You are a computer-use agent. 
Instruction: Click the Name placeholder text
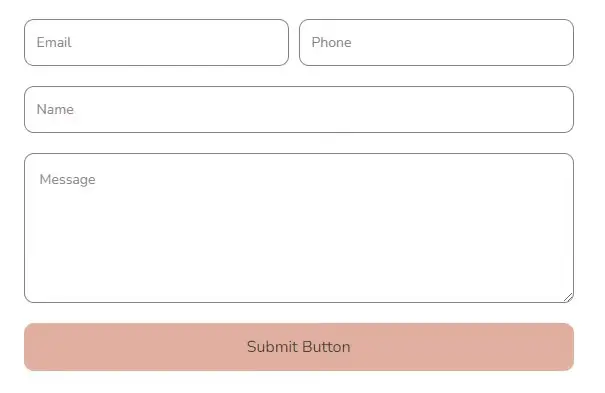55,110
